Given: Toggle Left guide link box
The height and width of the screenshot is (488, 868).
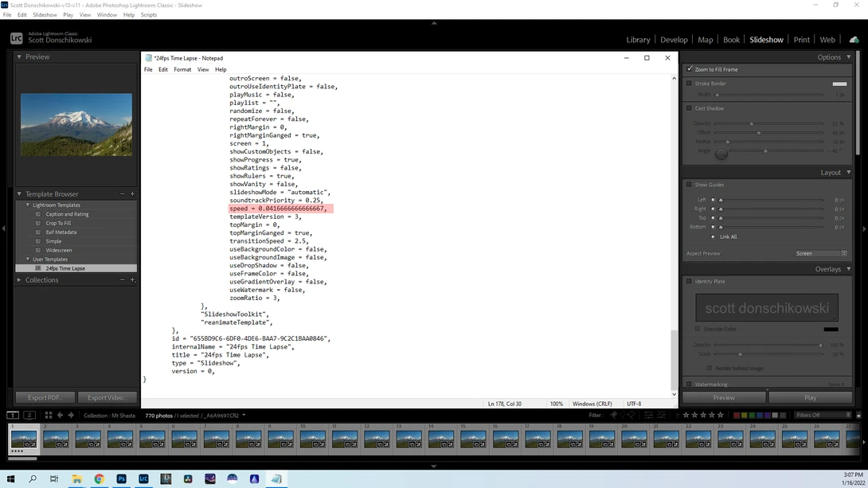Looking at the screenshot, I should coord(713,200).
